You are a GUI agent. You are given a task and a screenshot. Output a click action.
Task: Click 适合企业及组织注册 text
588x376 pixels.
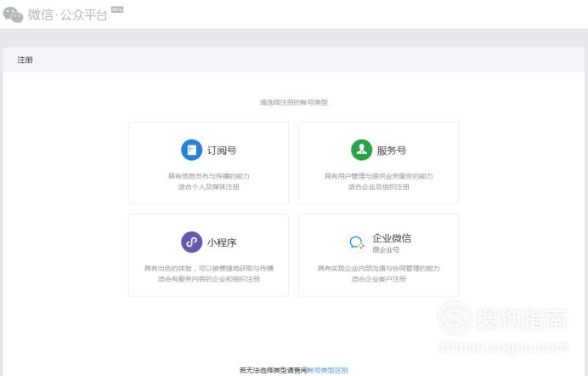(x=378, y=186)
